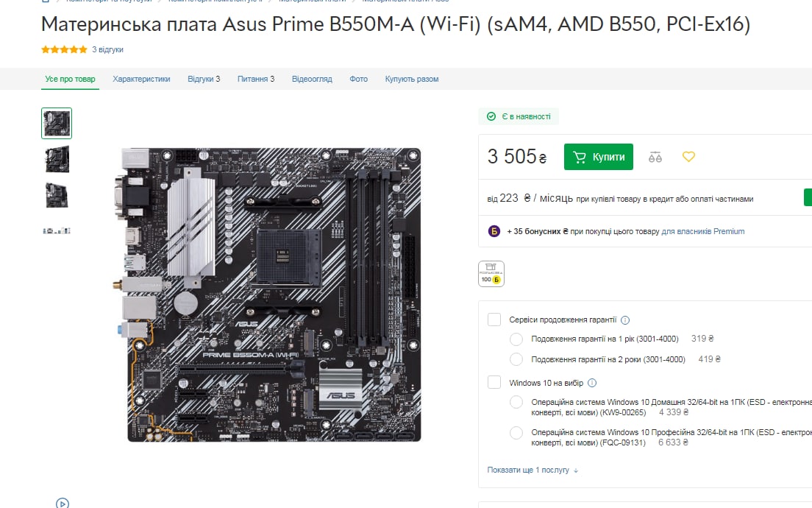Enable the warranty extension services checkbox
The image size is (812, 508).
coord(494,320)
